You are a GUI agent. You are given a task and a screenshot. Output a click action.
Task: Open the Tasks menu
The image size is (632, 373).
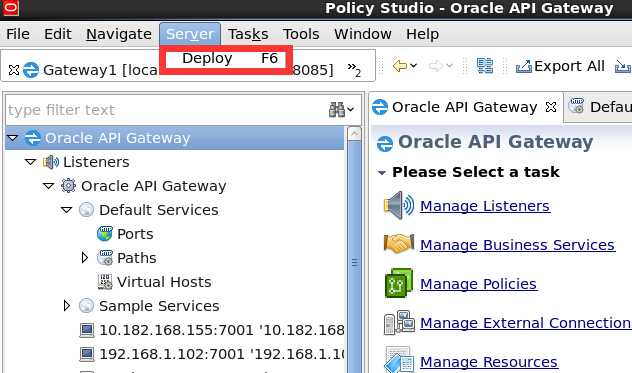coord(248,34)
